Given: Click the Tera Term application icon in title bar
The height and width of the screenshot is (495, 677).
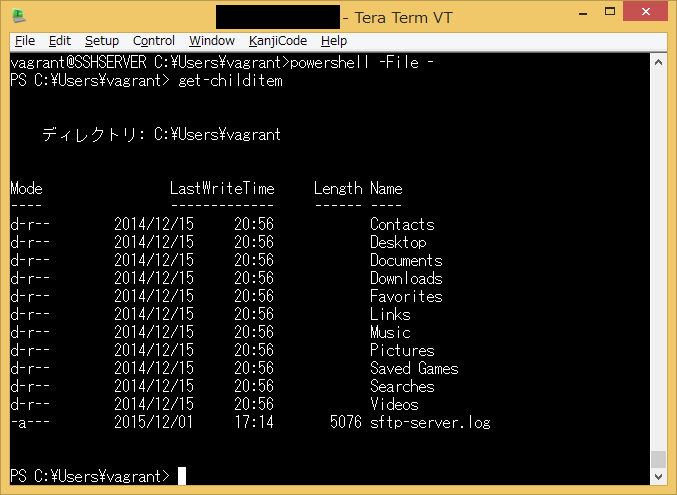Looking at the screenshot, I should tap(19, 16).
